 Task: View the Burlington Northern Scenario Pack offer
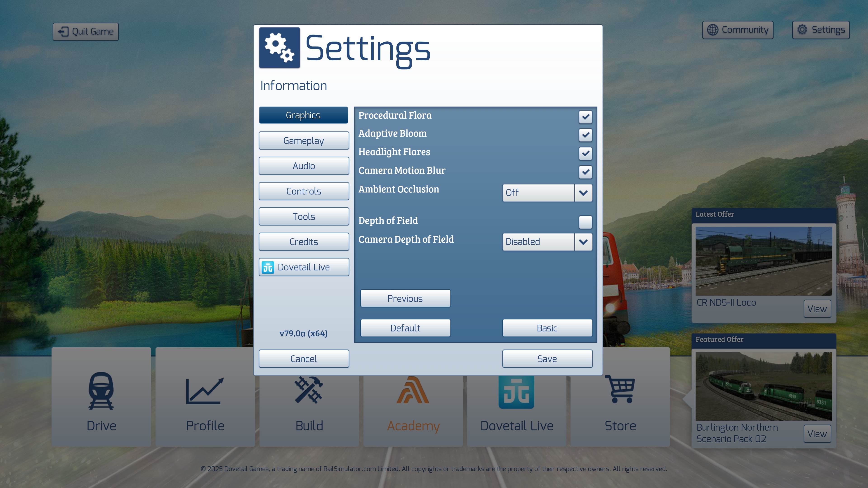[817, 434]
